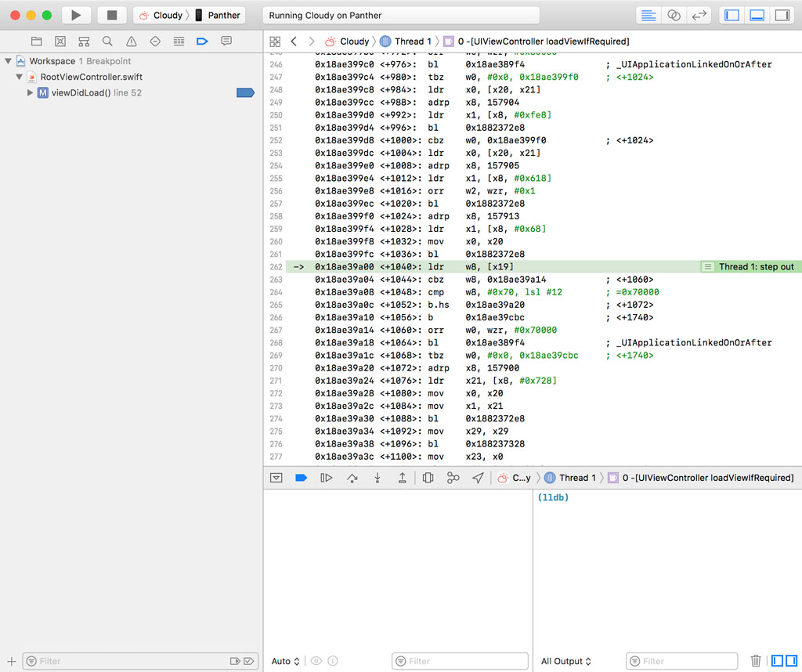Deactivate breakpoints in the debug bar
Image resolution: width=802 pixels, height=672 pixels.
pyautogui.click(x=301, y=478)
